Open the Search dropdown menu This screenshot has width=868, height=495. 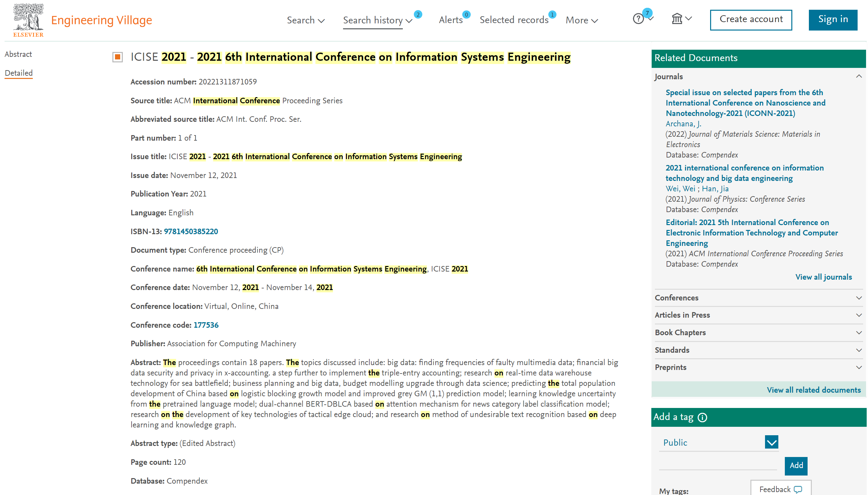306,20
